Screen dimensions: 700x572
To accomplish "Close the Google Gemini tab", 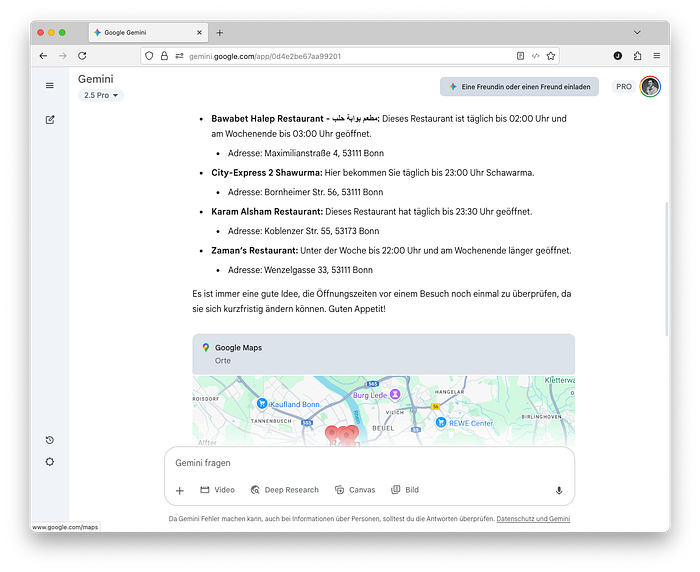I will click(x=200, y=33).
